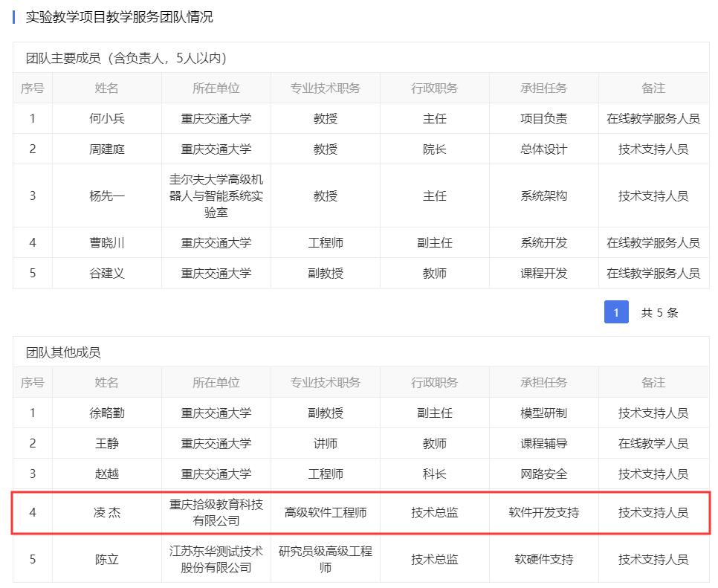Screen dimensions: 718x588
Task: Click the name 陈立 in the last row
Action: coord(106,558)
